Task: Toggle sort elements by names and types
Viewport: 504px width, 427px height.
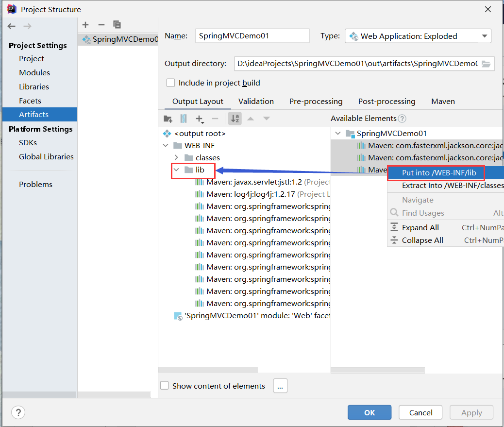Action: (235, 119)
